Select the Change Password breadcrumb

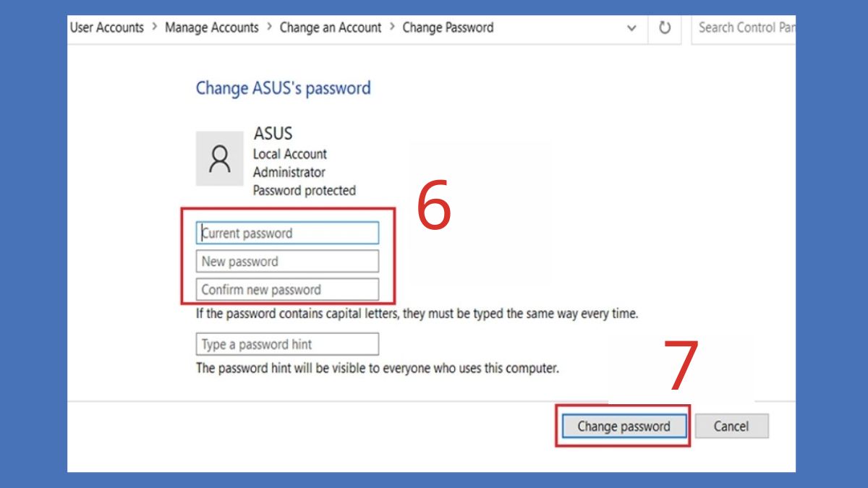[x=448, y=27]
